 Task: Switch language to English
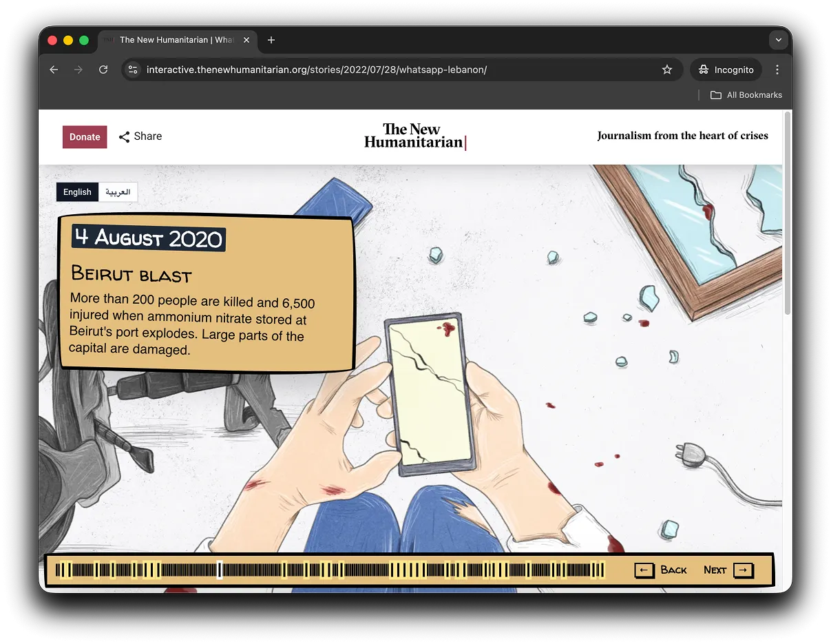point(77,192)
